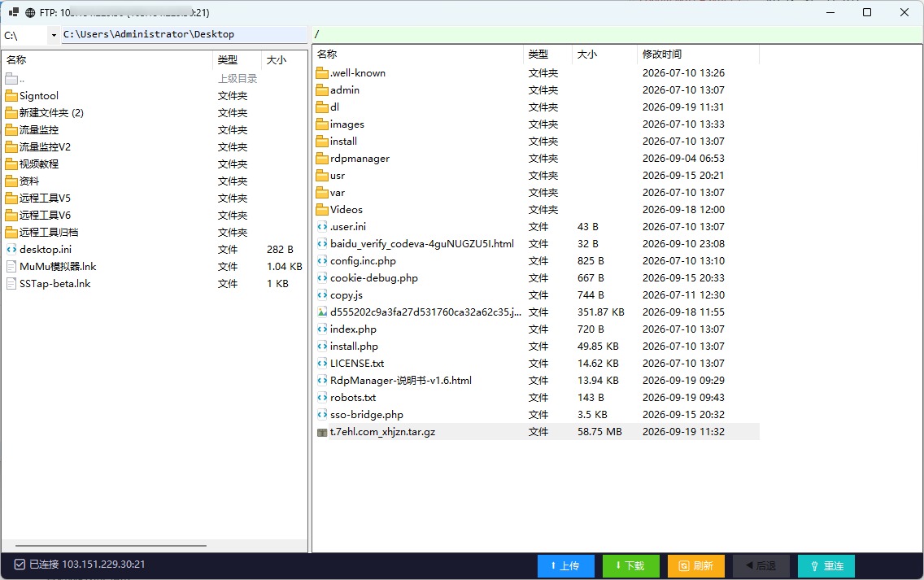The height and width of the screenshot is (580, 924).
Task: Select the SSTap-beta.lnk file name
Action: tap(54, 284)
